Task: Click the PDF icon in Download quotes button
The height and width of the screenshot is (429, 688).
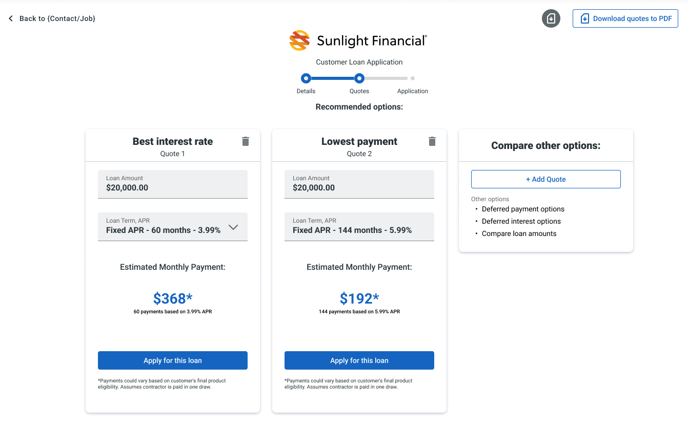Action: (x=584, y=18)
